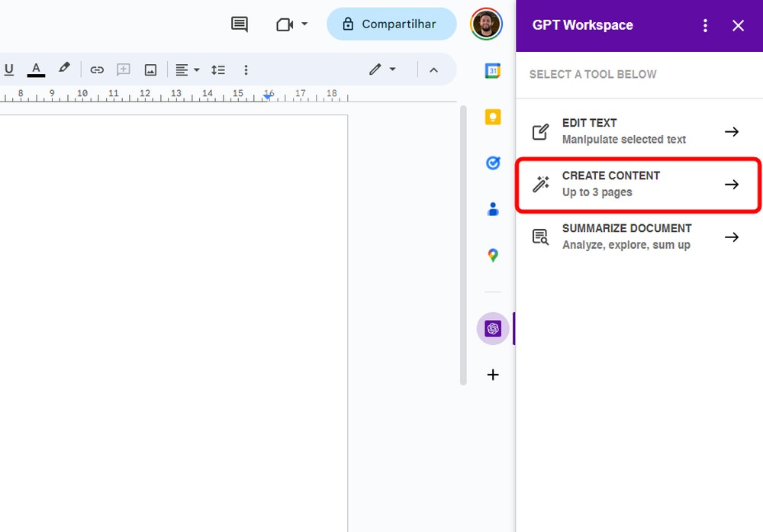Click the Compartilhar button
Image resolution: width=763 pixels, height=532 pixels.
tap(391, 24)
